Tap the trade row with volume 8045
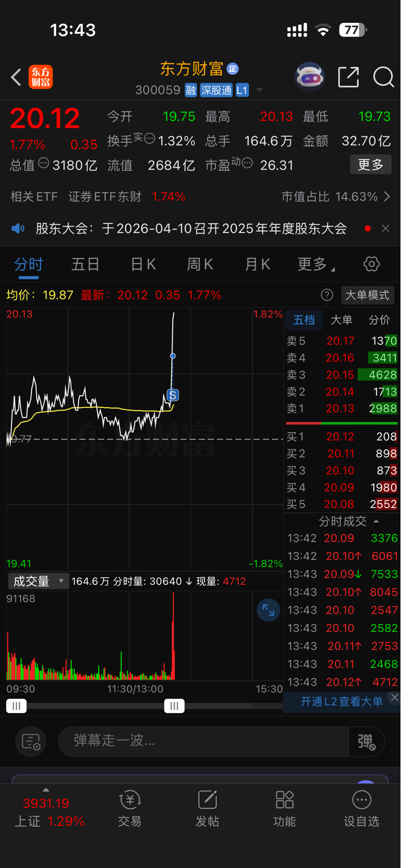Image resolution: width=401 pixels, height=868 pixels. (x=343, y=592)
